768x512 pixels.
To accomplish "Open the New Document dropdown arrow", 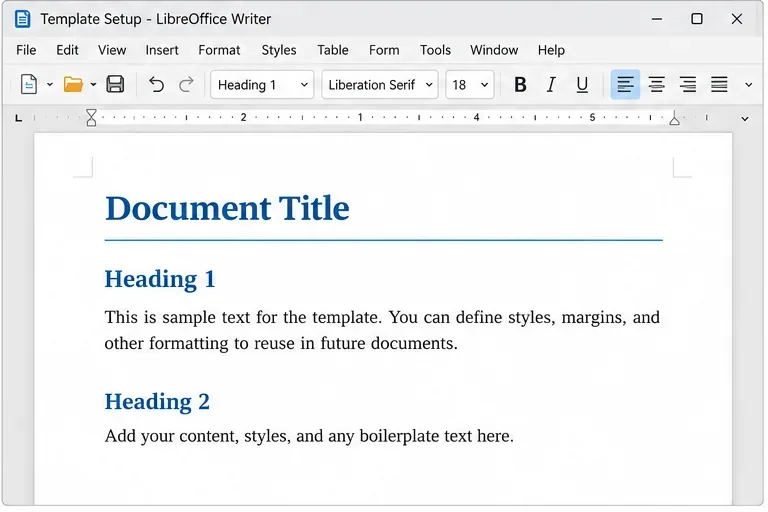I will point(50,85).
